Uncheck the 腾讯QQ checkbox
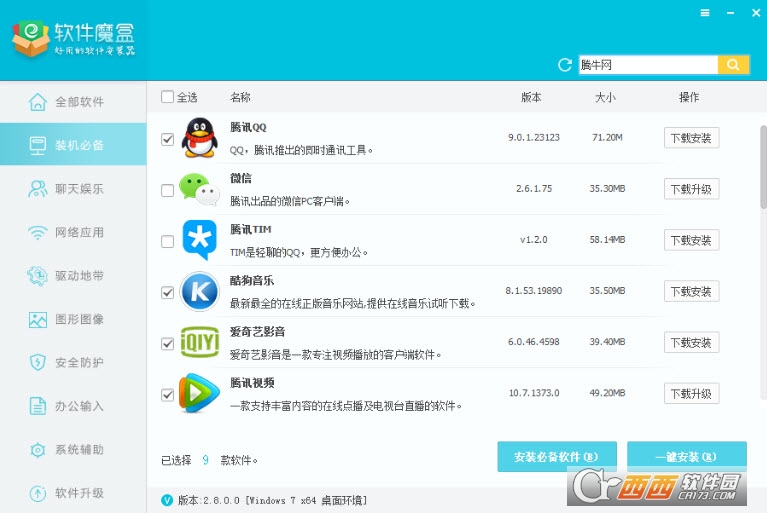 coord(167,139)
